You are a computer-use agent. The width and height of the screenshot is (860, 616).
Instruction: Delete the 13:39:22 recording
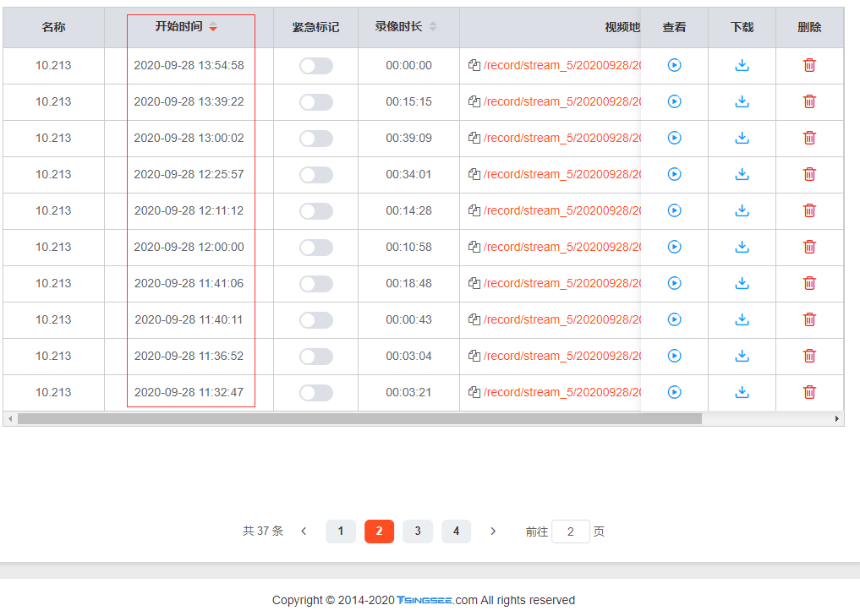pyautogui.click(x=809, y=101)
